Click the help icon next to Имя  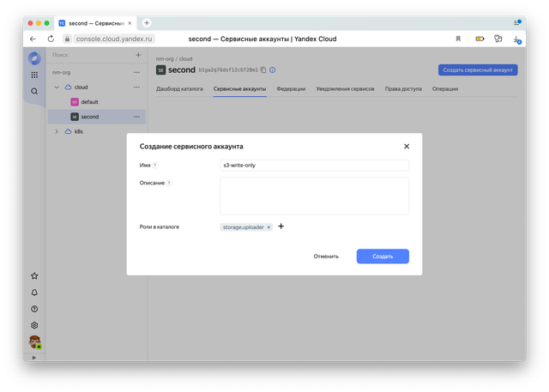tap(155, 165)
